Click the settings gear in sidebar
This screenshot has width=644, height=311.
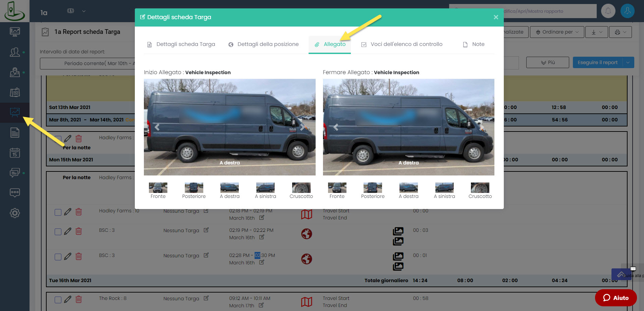[x=15, y=213]
